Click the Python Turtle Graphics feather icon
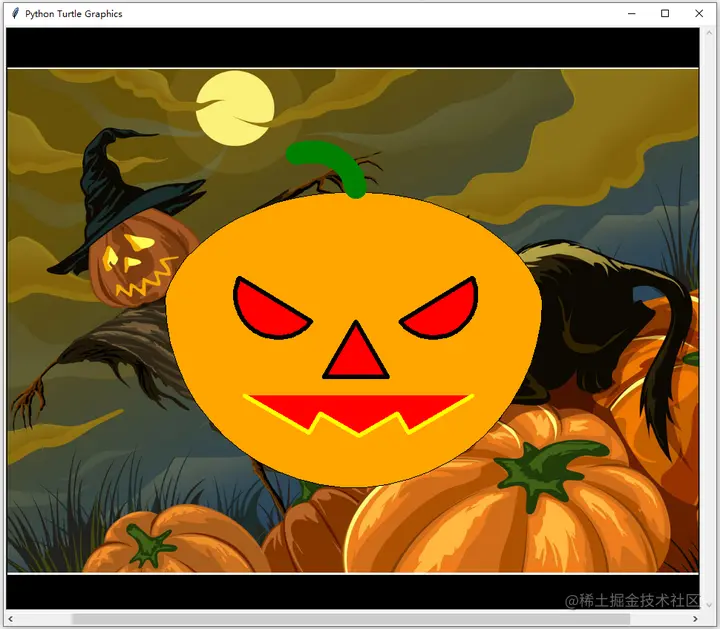720x629 pixels. tap(15, 13)
